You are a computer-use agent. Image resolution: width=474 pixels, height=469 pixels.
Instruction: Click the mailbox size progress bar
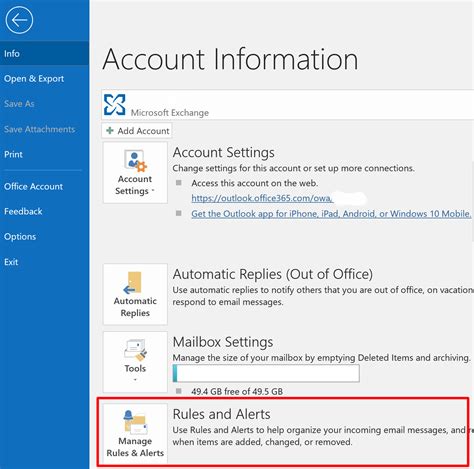266,373
